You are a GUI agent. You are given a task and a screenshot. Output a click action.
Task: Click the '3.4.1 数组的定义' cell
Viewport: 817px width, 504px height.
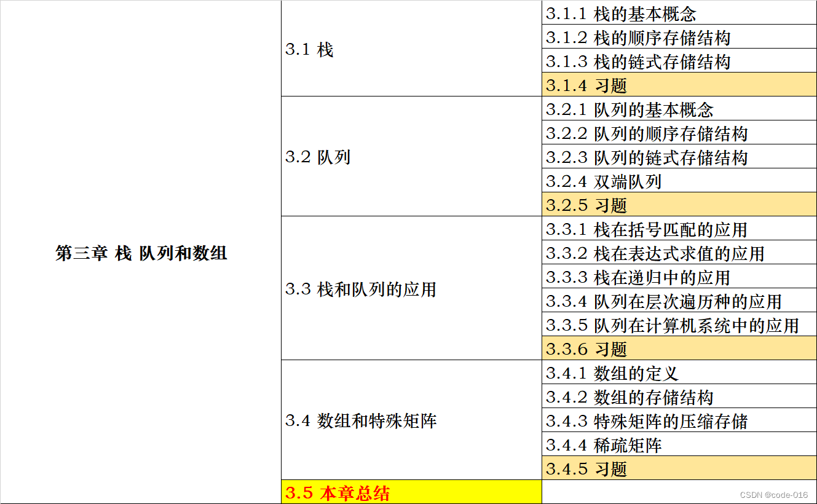point(679,372)
